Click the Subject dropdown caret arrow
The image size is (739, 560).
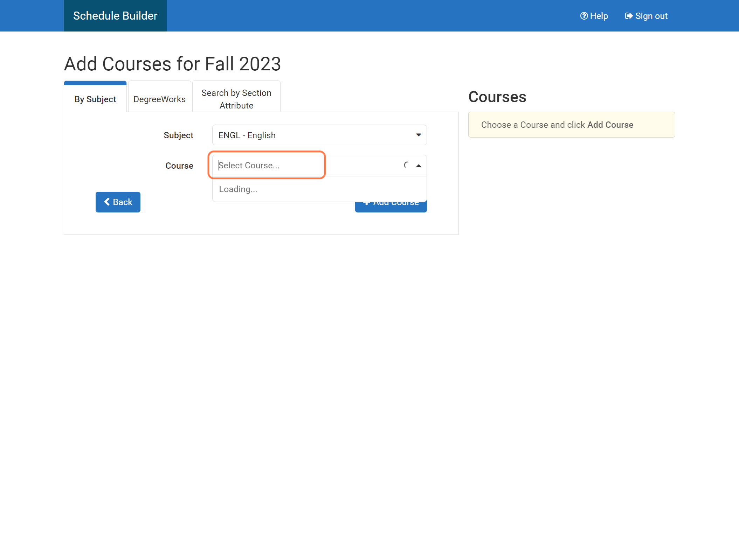coord(419,135)
